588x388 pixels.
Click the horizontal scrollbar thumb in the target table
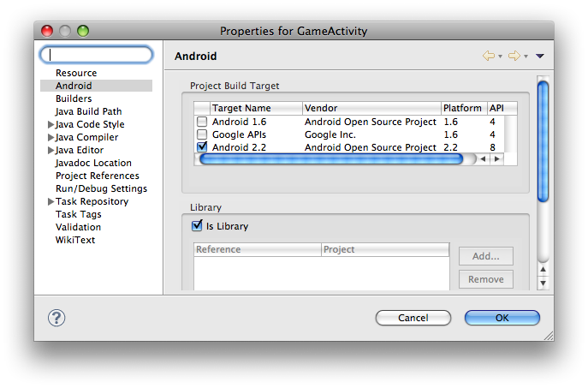(331, 159)
